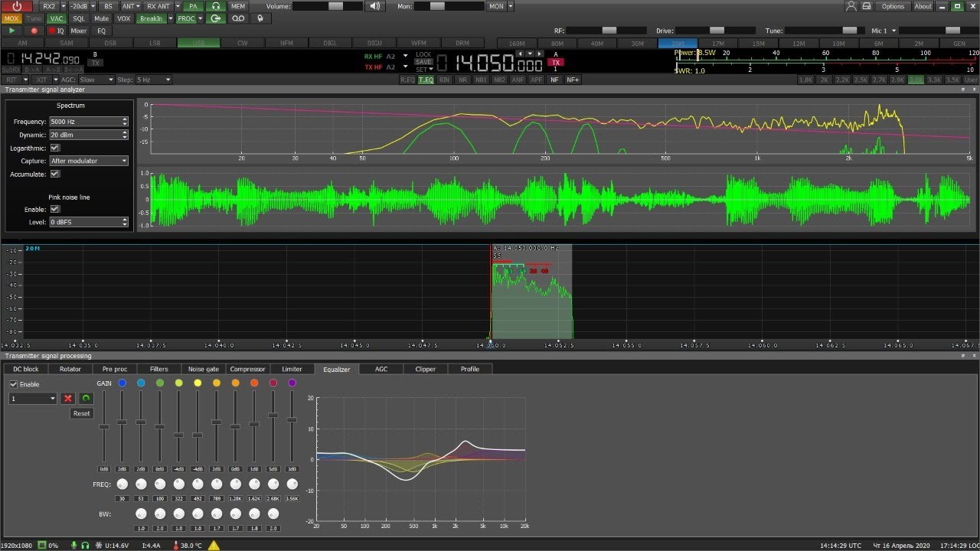This screenshot has height=551, width=980.
Task: Click the Level field showing 0 dBFS
Action: pos(89,222)
